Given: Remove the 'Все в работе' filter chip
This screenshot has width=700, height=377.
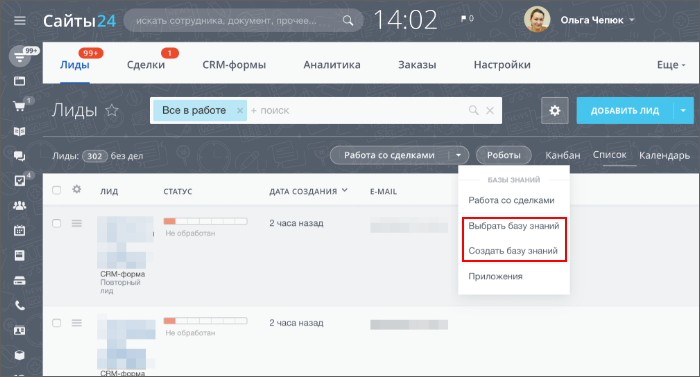Looking at the screenshot, I should tap(240, 110).
